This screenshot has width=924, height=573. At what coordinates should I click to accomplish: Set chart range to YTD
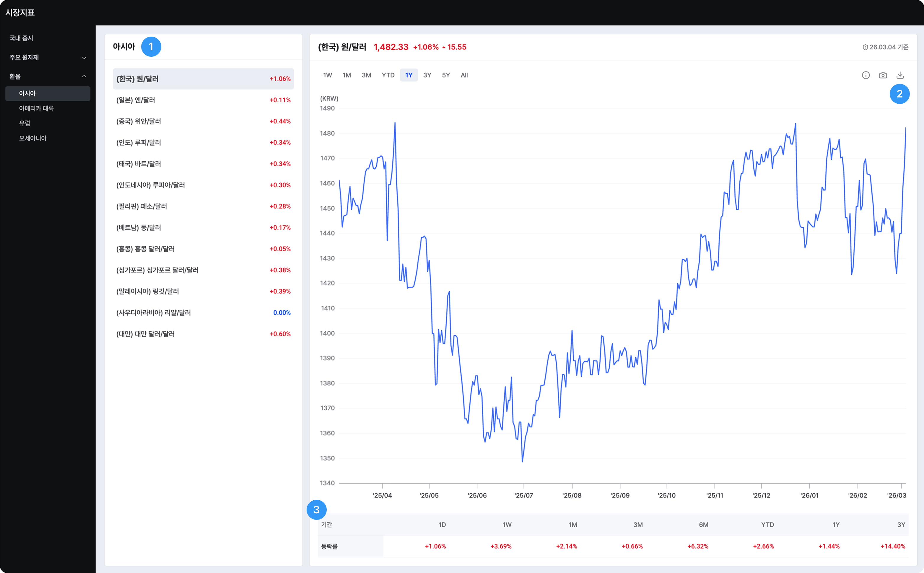pyautogui.click(x=388, y=75)
